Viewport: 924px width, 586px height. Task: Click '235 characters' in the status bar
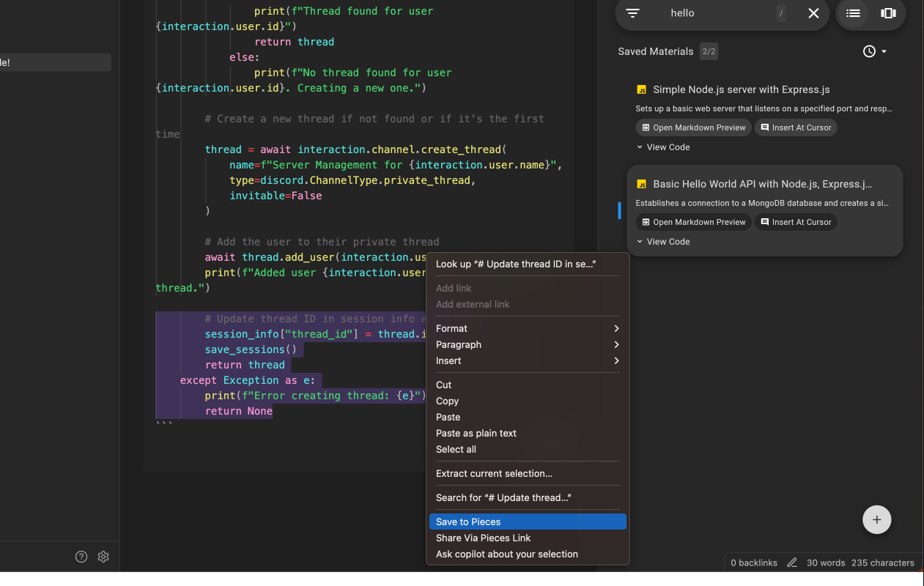[883, 563]
